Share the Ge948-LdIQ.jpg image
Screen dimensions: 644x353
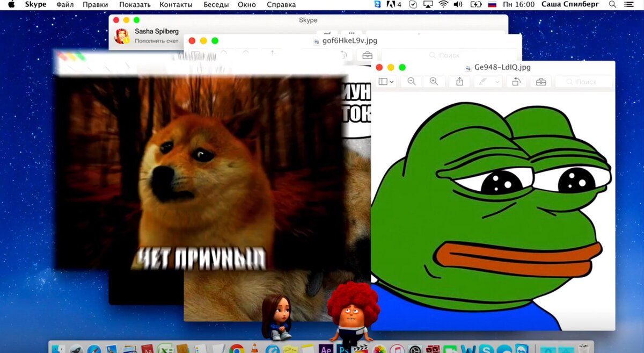pyautogui.click(x=460, y=82)
